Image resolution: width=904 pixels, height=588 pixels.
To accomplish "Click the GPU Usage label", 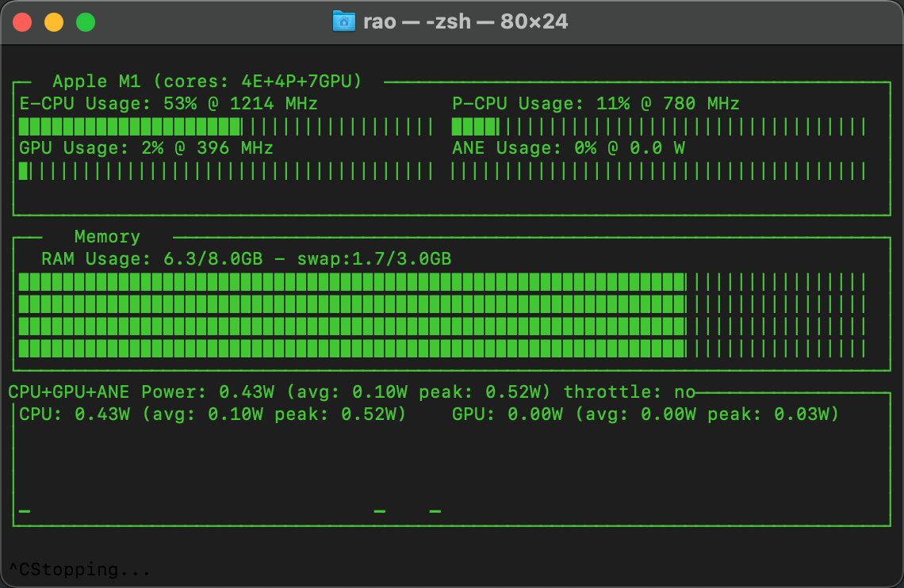I will click(x=68, y=147).
